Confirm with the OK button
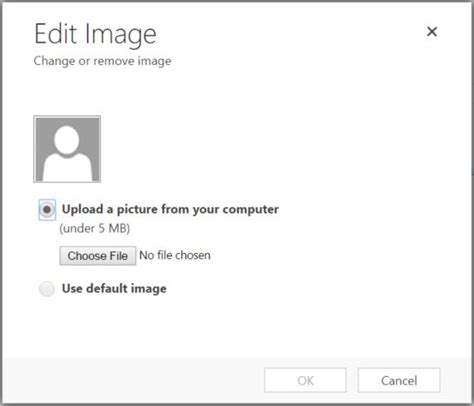The width and height of the screenshot is (474, 406). point(305,380)
